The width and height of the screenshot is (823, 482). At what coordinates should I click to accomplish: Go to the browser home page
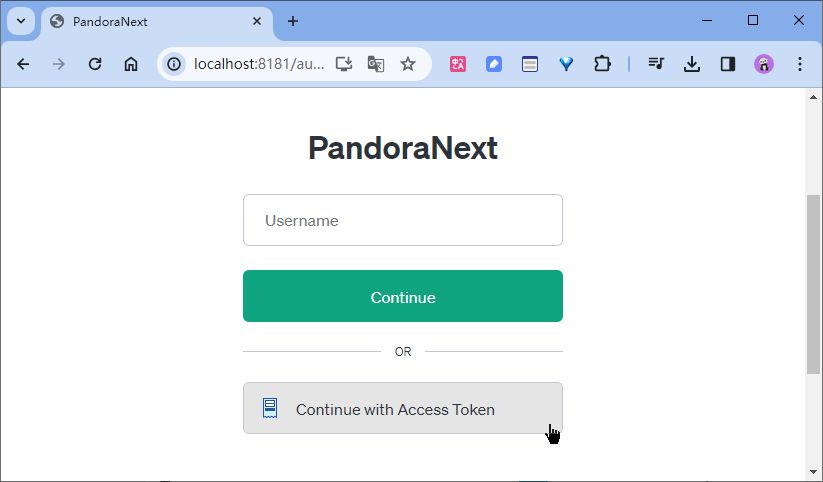click(x=131, y=64)
